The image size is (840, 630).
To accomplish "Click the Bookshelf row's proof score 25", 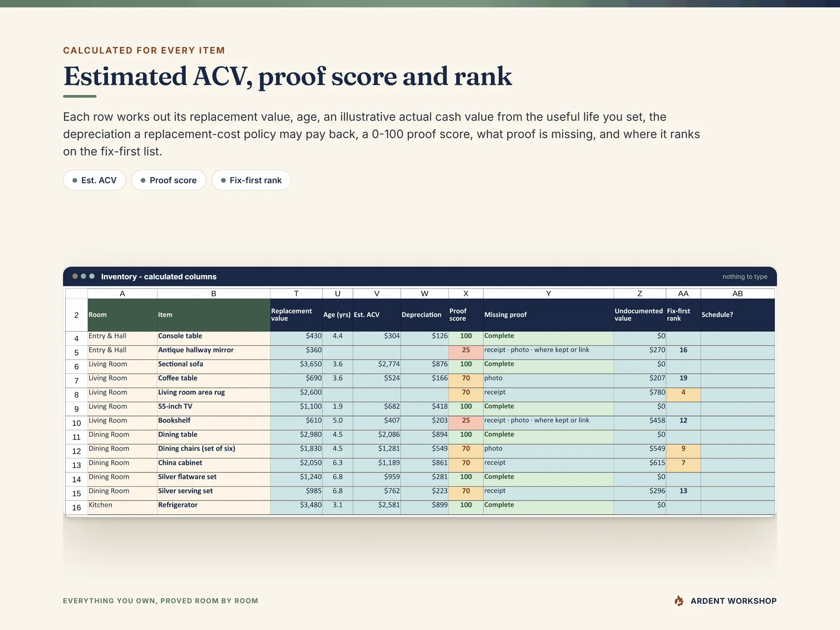I will [x=466, y=423].
